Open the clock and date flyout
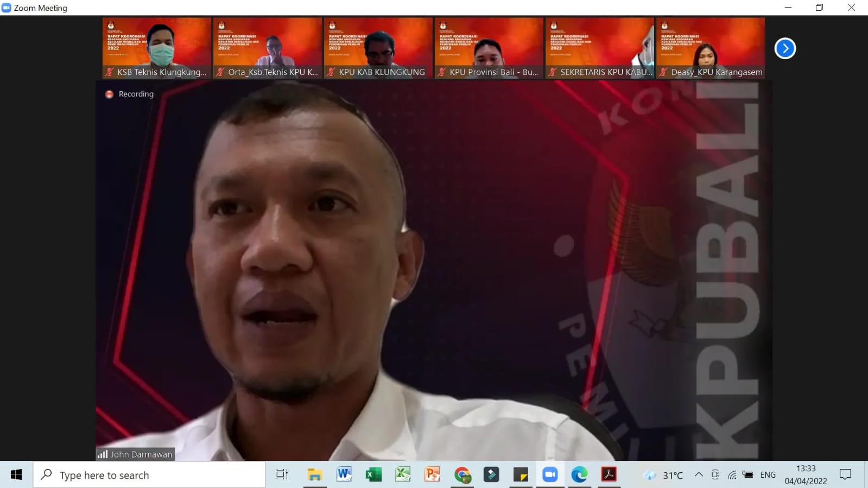868x488 pixels. (x=806, y=475)
